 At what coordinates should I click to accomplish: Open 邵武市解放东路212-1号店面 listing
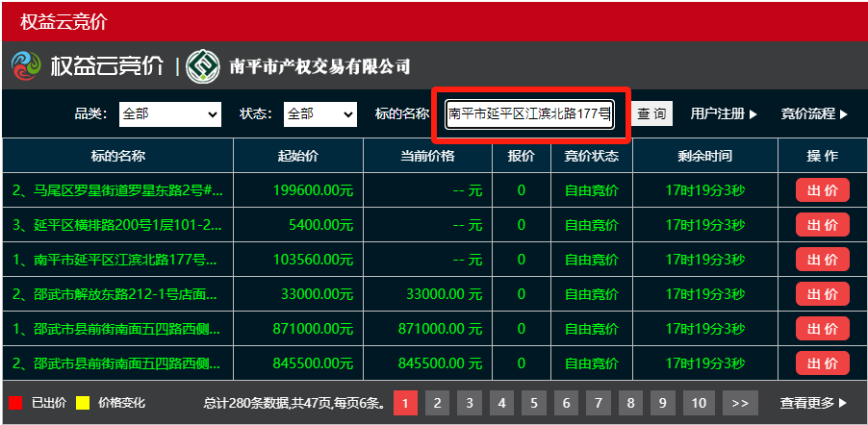(x=119, y=294)
